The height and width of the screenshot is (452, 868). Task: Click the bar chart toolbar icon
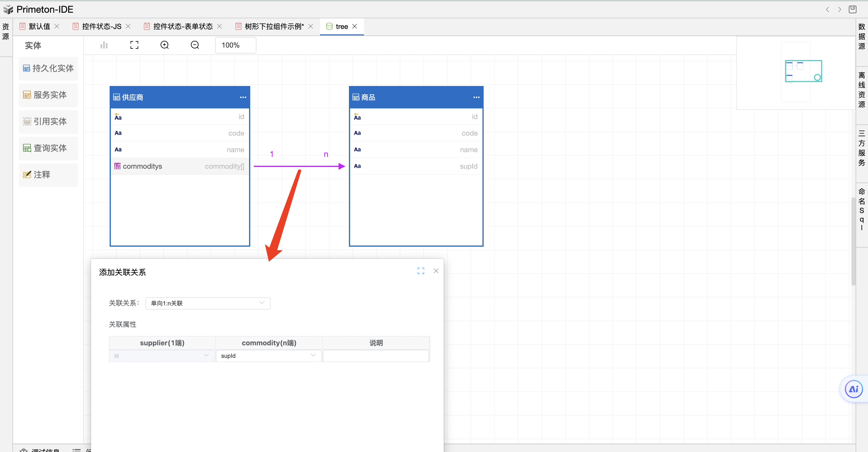pos(104,45)
